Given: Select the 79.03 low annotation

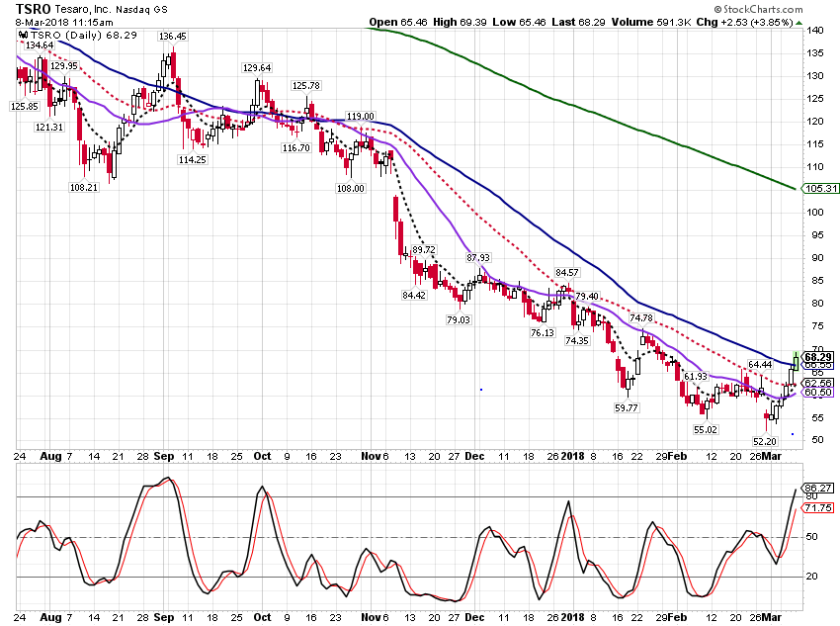Looking at the screenshot, I should click(458, 320).
